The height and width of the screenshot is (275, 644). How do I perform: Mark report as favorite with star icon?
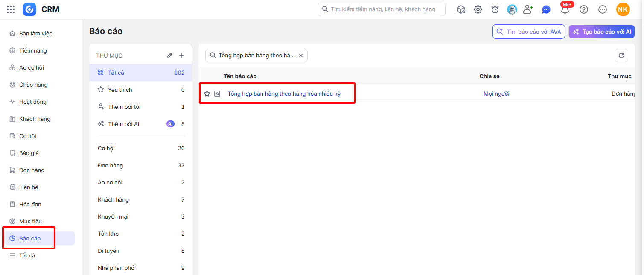point(207,94)
